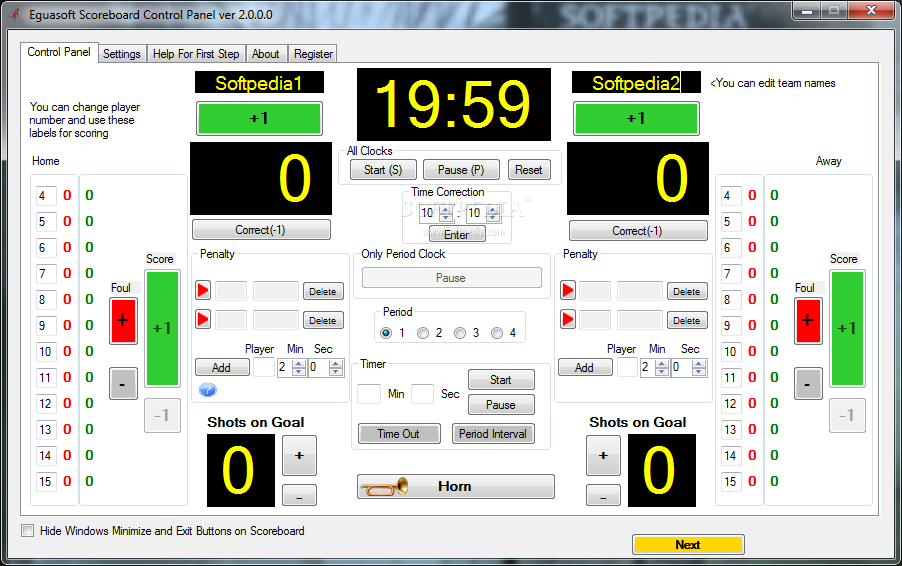Select the Control Panel tab

[x=59, y=52]
